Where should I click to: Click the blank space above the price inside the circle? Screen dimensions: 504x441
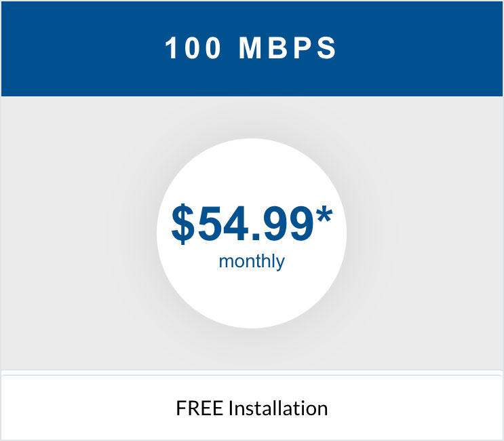tap(252, 172)
